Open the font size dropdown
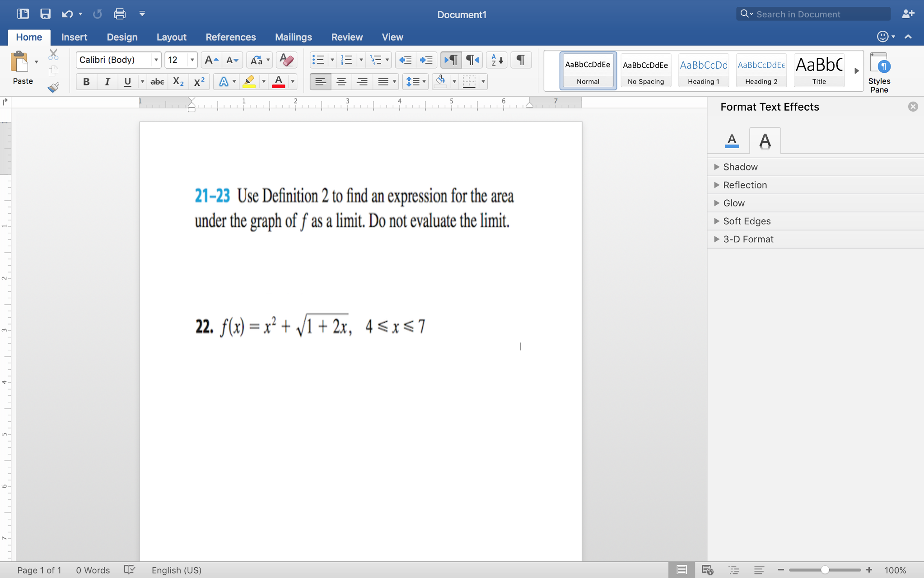 click(x=192, y=60)
